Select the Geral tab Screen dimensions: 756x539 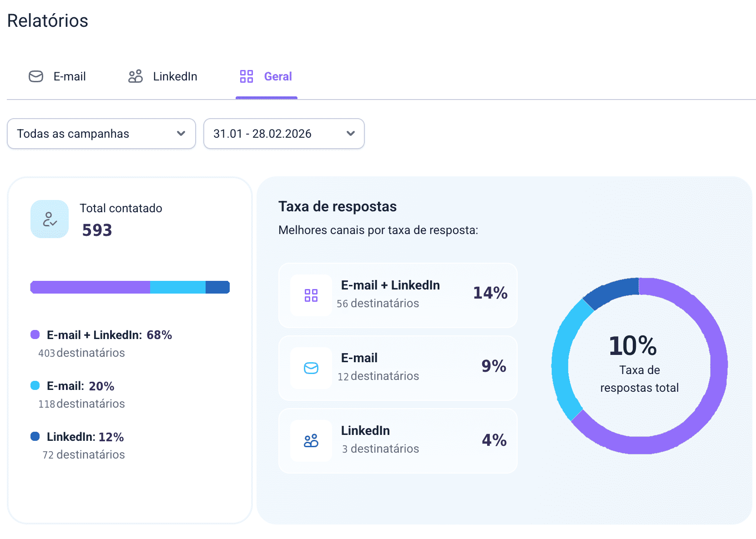277,76
